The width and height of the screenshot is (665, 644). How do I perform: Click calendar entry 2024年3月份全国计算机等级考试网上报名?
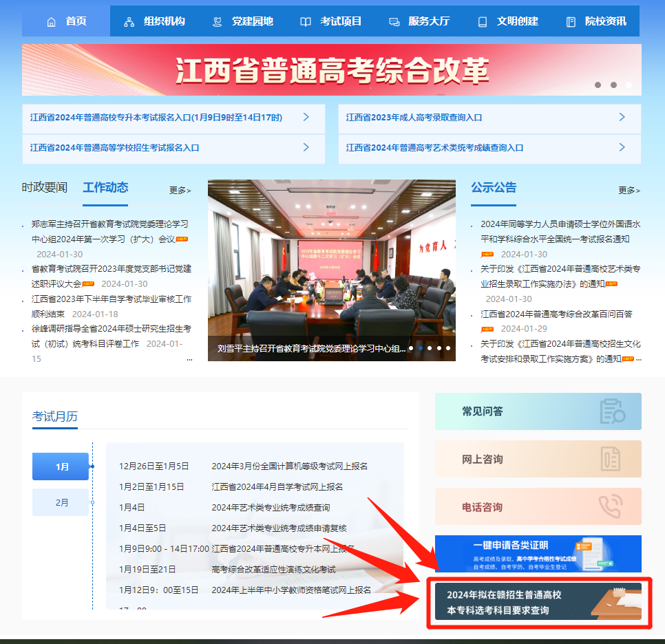(x=290, y=466)
